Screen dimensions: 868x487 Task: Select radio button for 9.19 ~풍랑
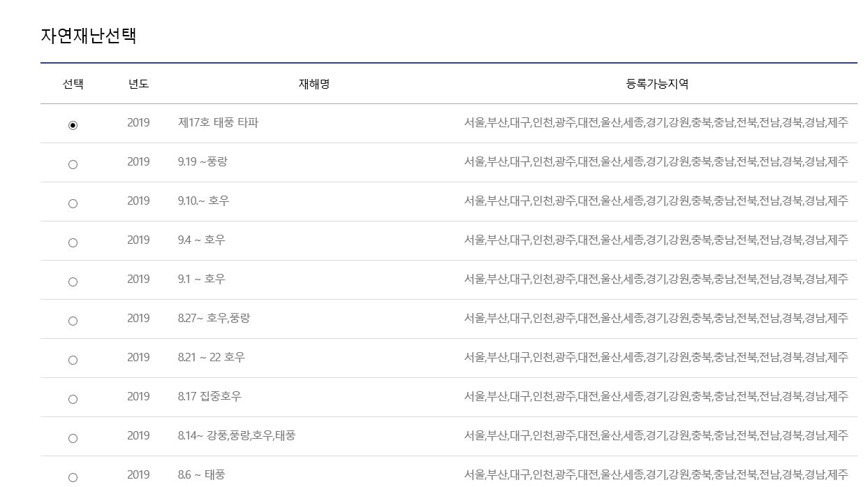pyautogui.click(x=73, y=164)
